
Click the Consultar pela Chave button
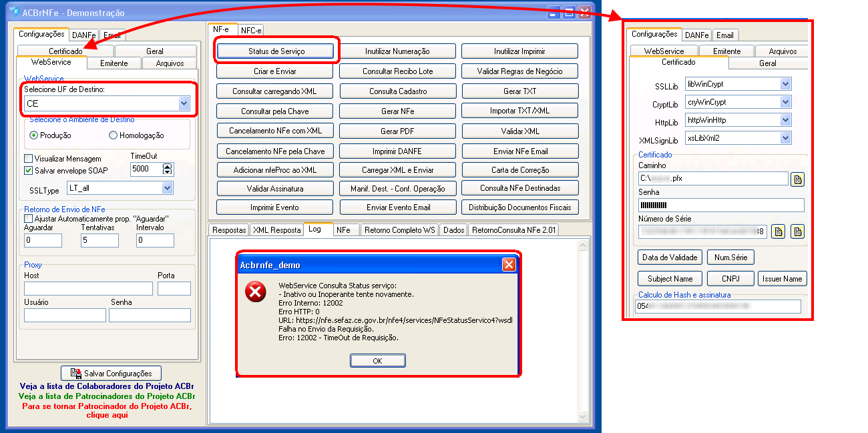(275, 111)
